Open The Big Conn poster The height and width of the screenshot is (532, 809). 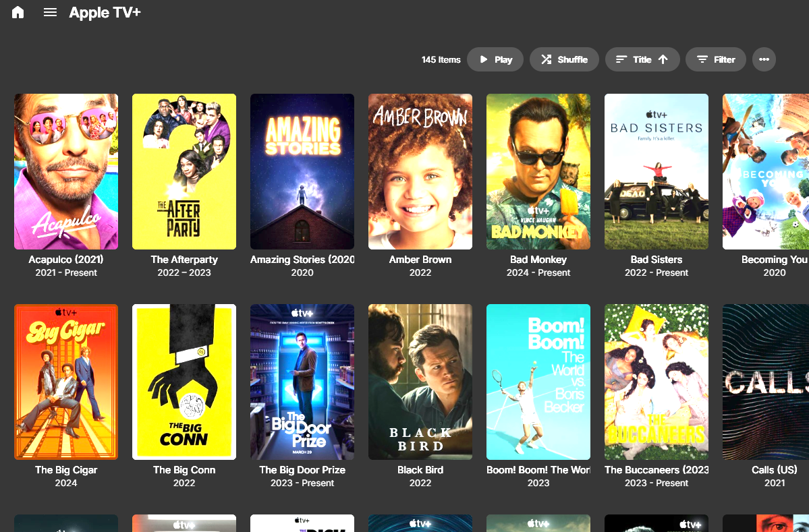184,382
